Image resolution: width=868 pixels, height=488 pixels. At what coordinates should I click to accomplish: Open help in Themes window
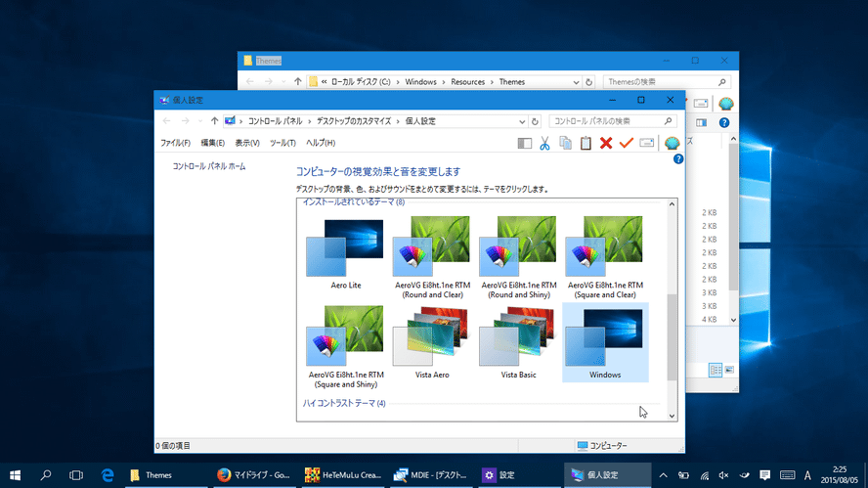(724, 123)
